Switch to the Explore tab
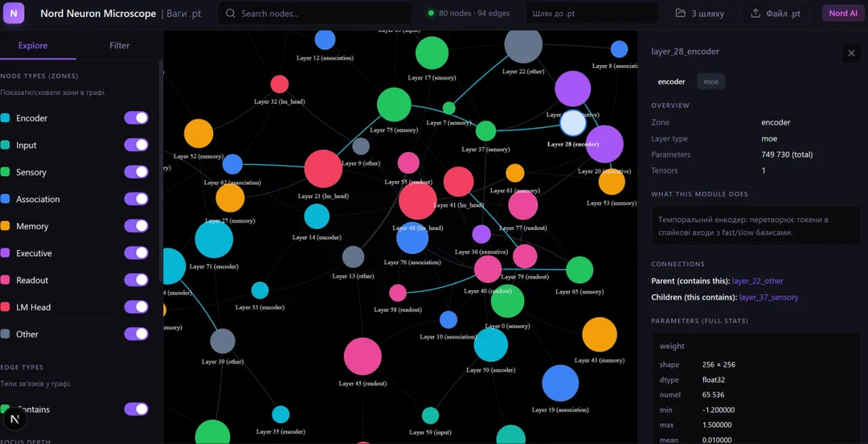Viewport: 868px width, 444px height. tap(33, 46)
